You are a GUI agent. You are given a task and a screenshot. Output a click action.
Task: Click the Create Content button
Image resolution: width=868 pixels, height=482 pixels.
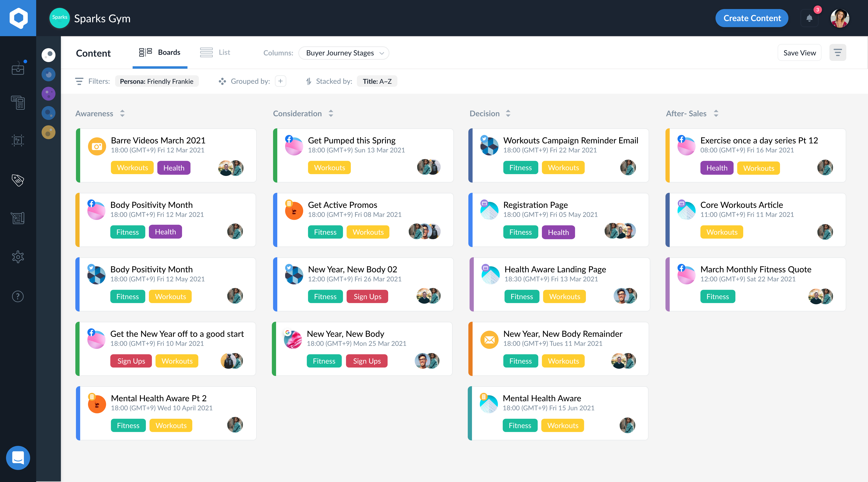pos(752,18)
